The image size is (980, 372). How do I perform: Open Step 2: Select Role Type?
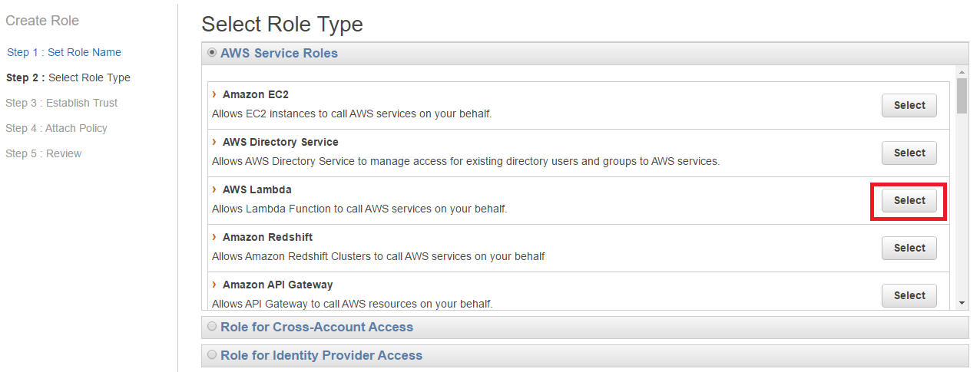(68, 77)
